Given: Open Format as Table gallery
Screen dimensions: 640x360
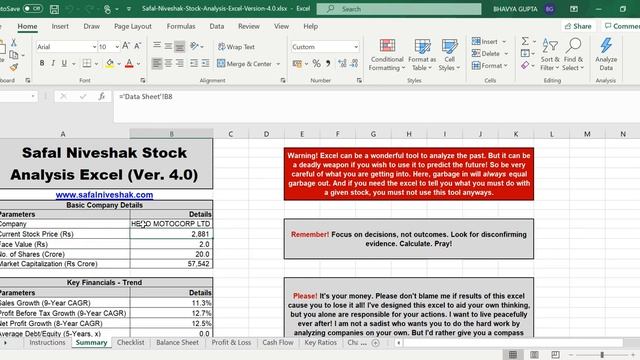Looking at the screenshot, I should (x=422, y=55).
